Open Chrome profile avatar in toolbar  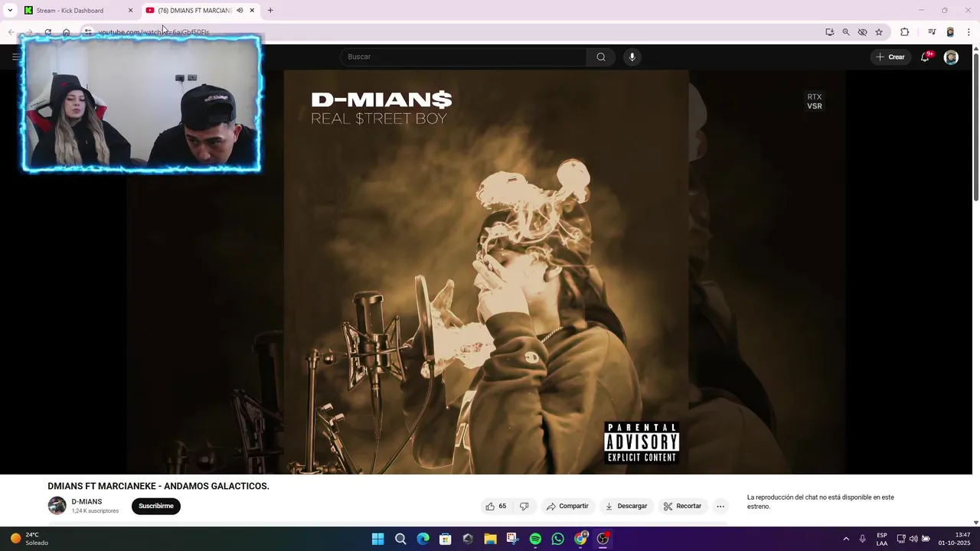950,32
